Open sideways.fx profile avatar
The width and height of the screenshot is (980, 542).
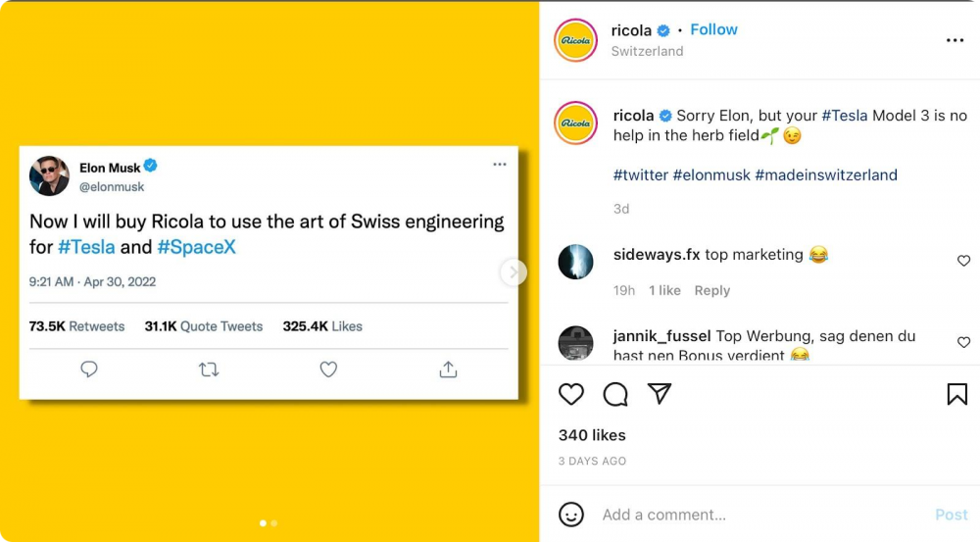(575, 262)
